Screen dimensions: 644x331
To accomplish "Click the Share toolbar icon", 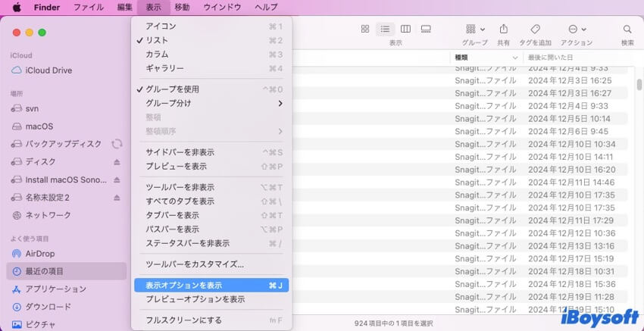I will pos(503,29).
